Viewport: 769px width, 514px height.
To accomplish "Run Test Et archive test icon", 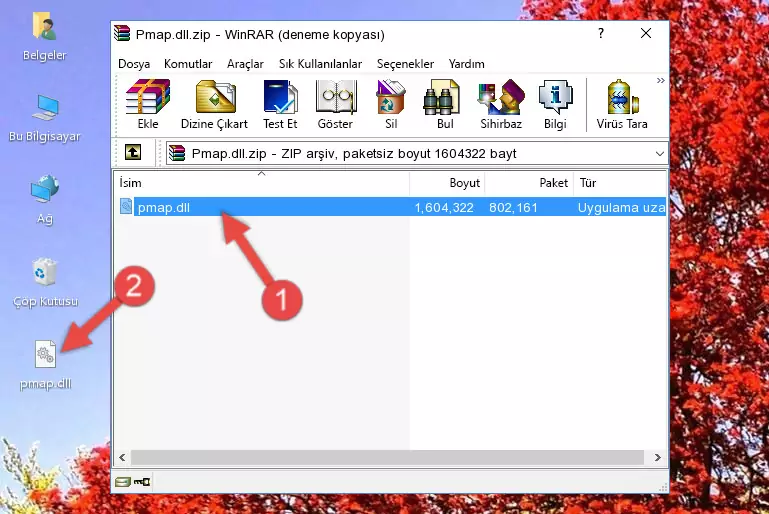I will point(280,104).
